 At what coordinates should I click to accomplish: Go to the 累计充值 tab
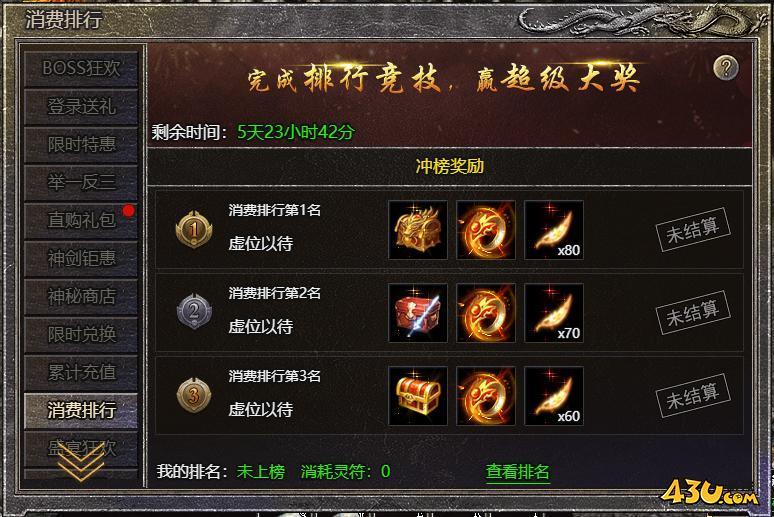(x=81, y=372)
